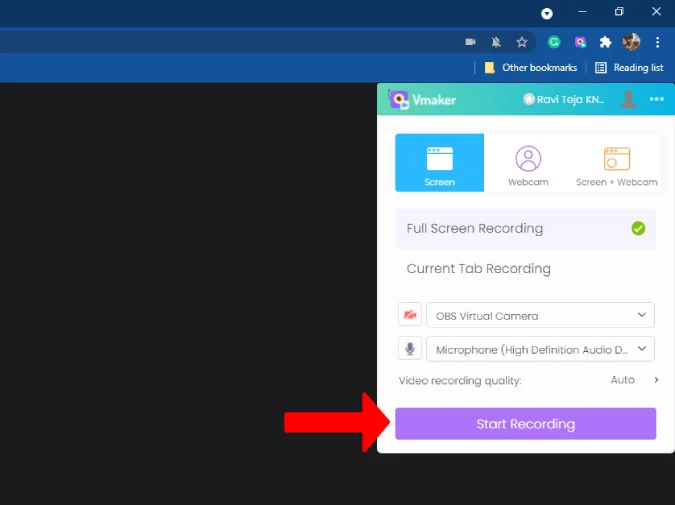Image resolution: width=675 pixels, height=505 pixels.
Task: Toggle the microphone icon button
Action: click(410, 349)
